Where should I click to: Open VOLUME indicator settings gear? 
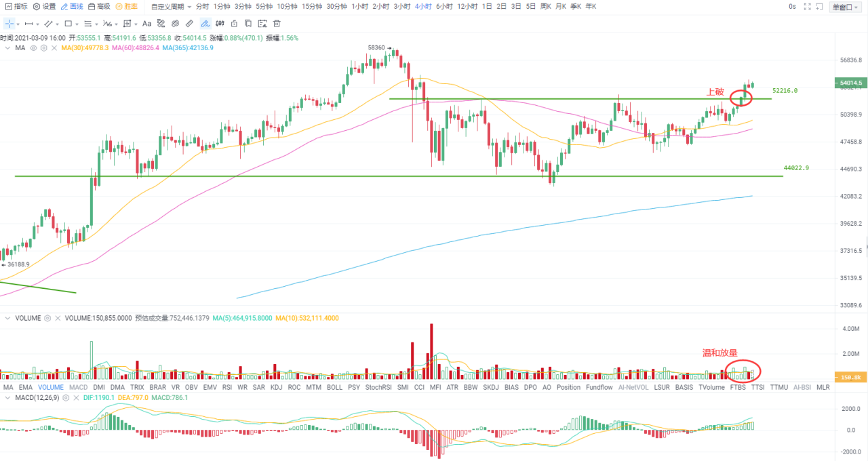(47, 317)
